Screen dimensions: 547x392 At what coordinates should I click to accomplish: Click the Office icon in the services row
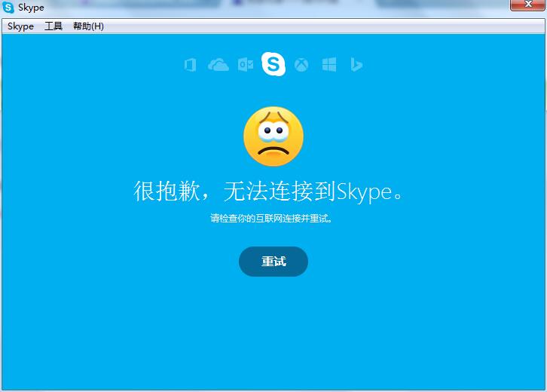tap(190, 65)
